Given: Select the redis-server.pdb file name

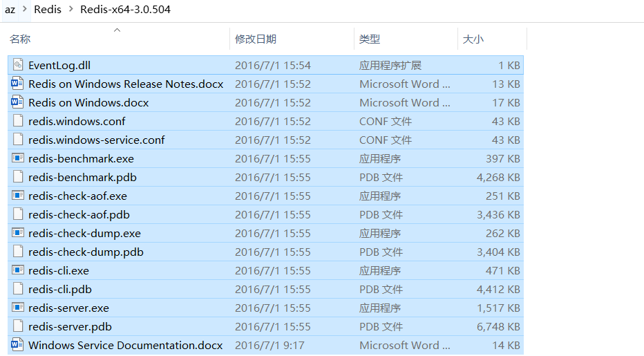Looking at the screenshot, I should point(70,327).
